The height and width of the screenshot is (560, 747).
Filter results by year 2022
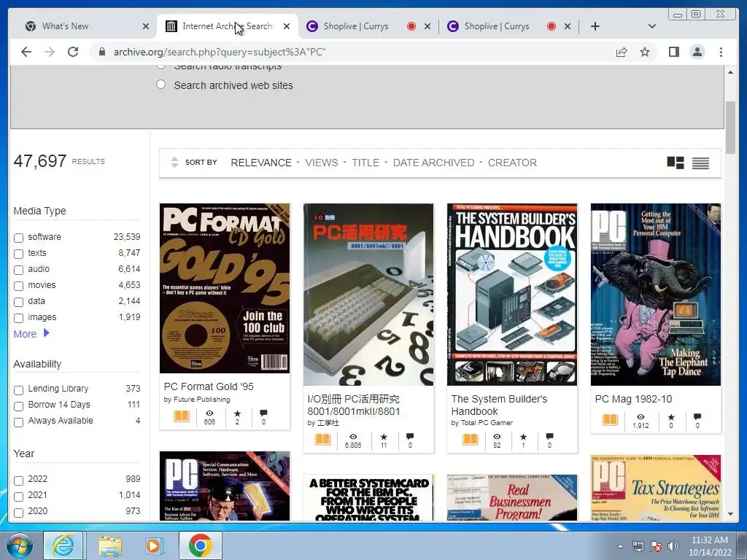click(18, 481)
